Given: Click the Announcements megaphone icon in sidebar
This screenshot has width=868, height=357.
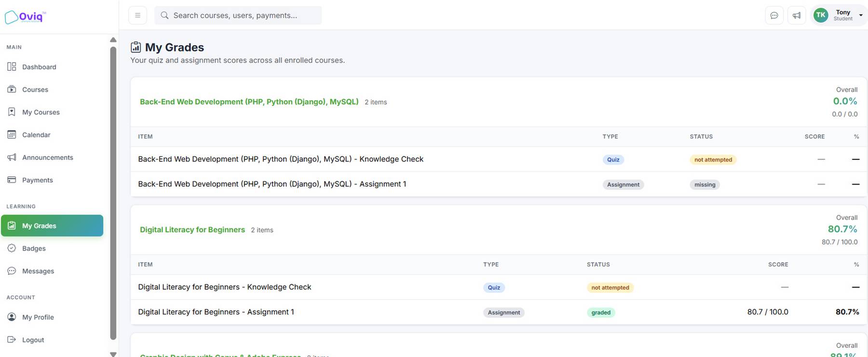Looking at the screenshot, I should pyautogui.click(x=12, y=157).
